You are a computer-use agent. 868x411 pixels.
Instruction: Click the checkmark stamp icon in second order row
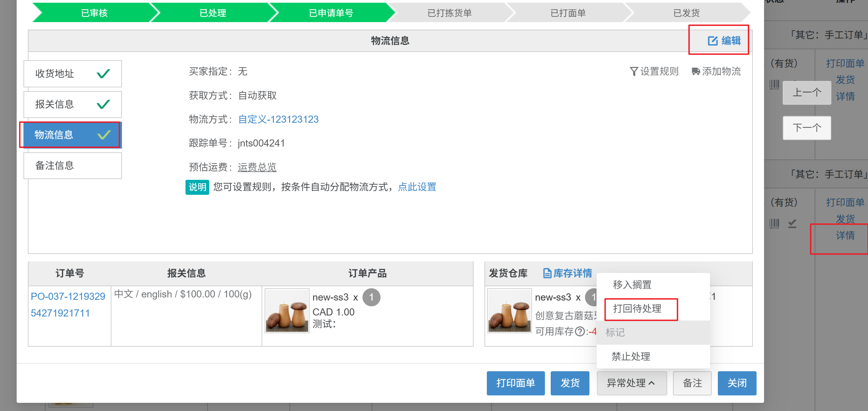[x=792, y=223]
